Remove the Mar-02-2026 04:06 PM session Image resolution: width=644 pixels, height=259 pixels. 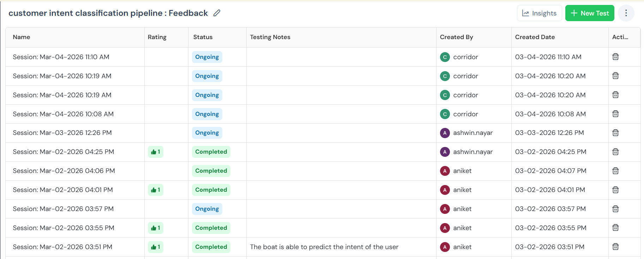coord(615,171)
